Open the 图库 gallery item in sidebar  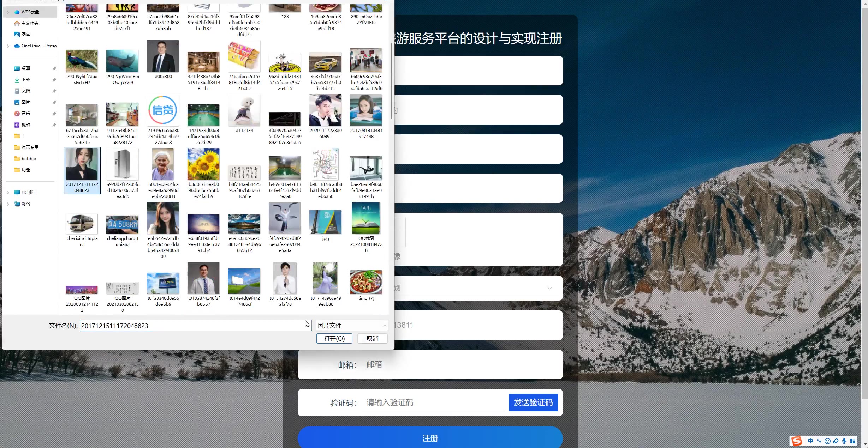tap(25, 35)
